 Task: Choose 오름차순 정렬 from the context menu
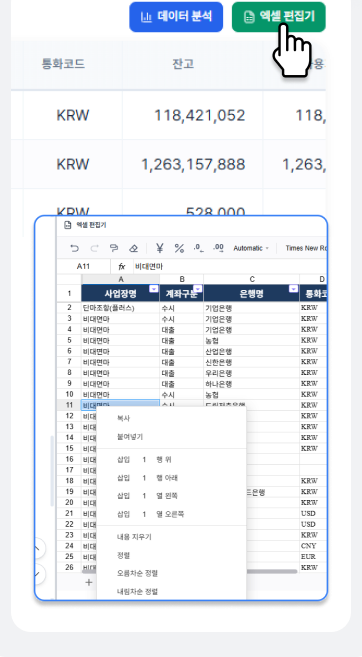[x=171, y=573]
